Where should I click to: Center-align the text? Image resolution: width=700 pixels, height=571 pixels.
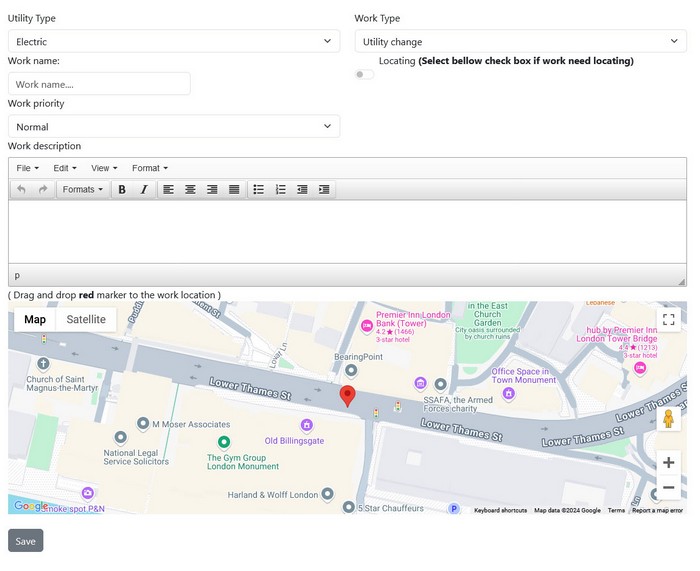pyautogui.click(x=190, y=190)
